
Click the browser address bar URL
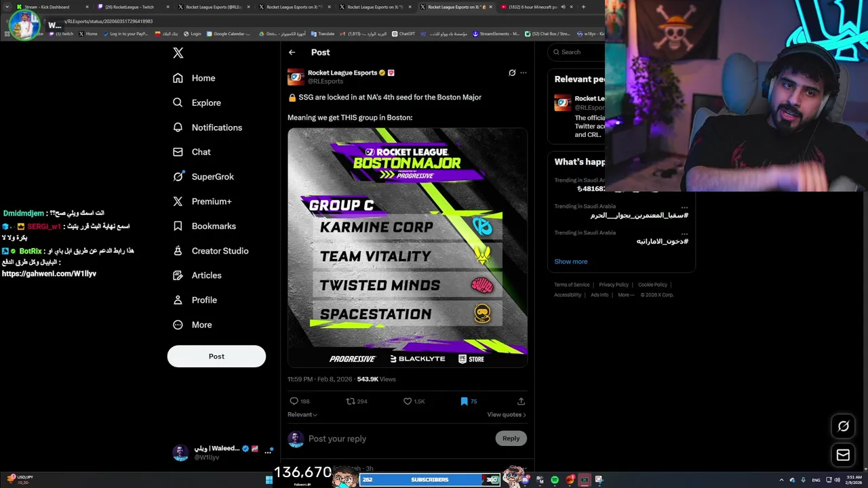pyautogui.click(x=108, y=21)
